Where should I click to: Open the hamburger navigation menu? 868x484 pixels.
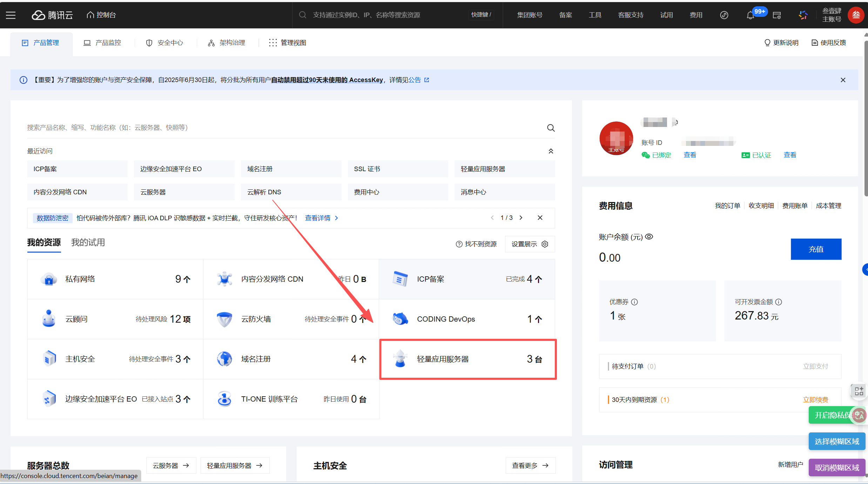tap(11, 15)
